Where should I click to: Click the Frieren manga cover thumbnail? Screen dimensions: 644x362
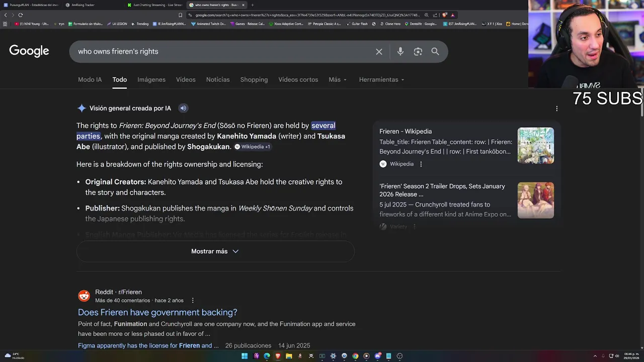(536, 145)
